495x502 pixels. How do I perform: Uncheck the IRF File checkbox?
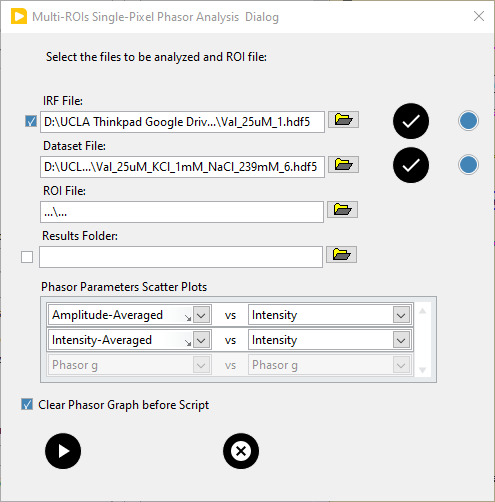tap(31, 121)
